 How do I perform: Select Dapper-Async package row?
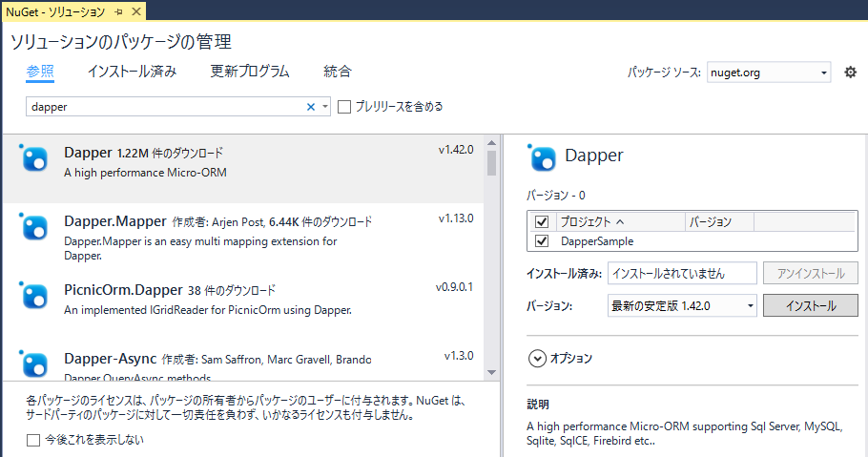242,361
